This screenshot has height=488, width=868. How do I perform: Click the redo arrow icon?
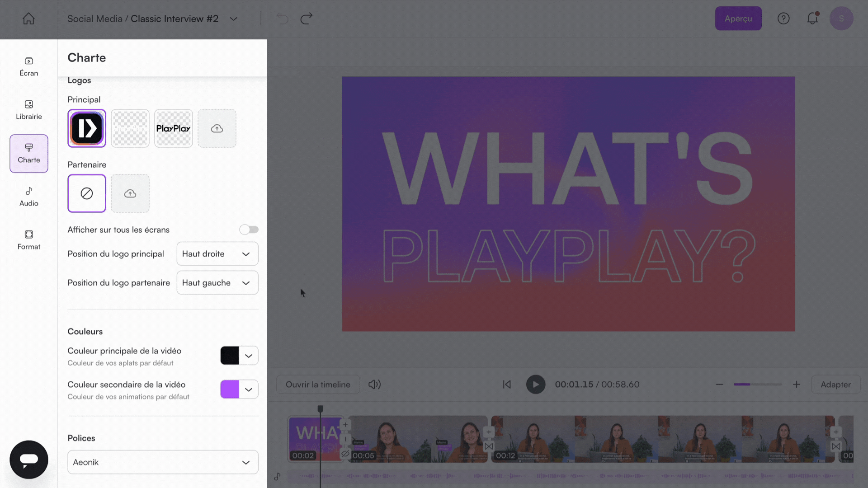click(x=307, y=19)
